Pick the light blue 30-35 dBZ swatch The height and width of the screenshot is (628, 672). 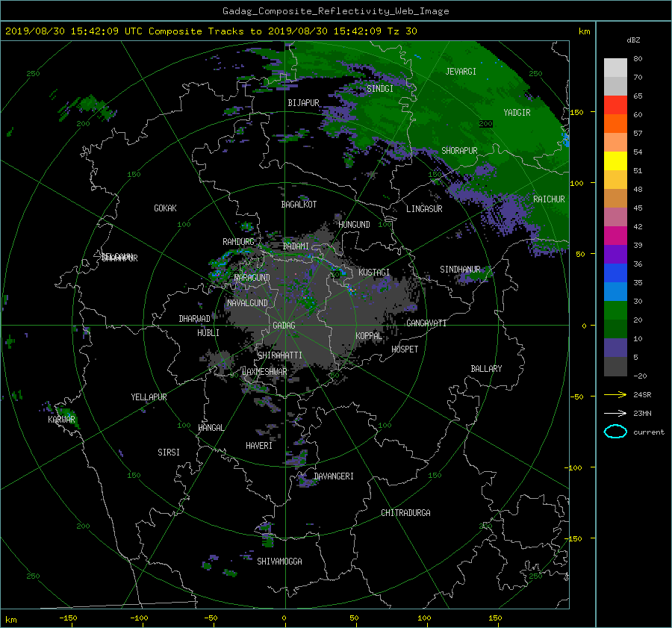coord(615,291)
